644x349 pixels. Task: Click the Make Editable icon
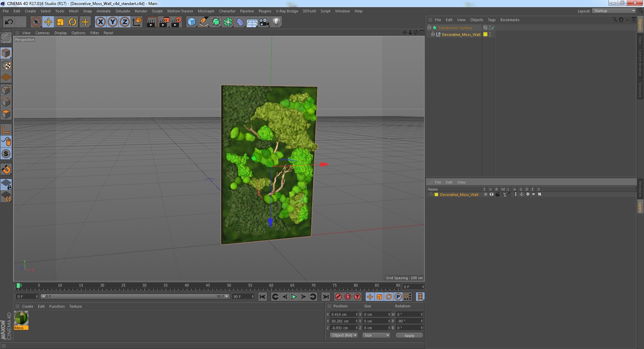pyautogui.click(x=6, y=38)
